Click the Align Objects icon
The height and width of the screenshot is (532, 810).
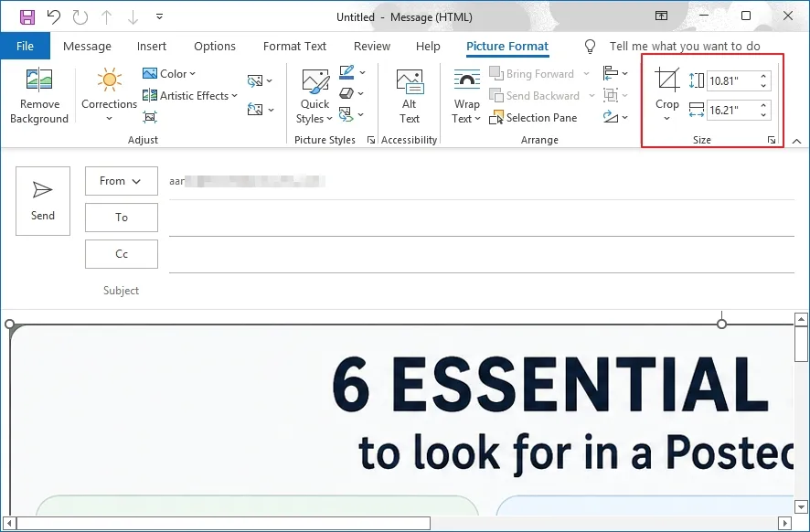click(611, 73)
